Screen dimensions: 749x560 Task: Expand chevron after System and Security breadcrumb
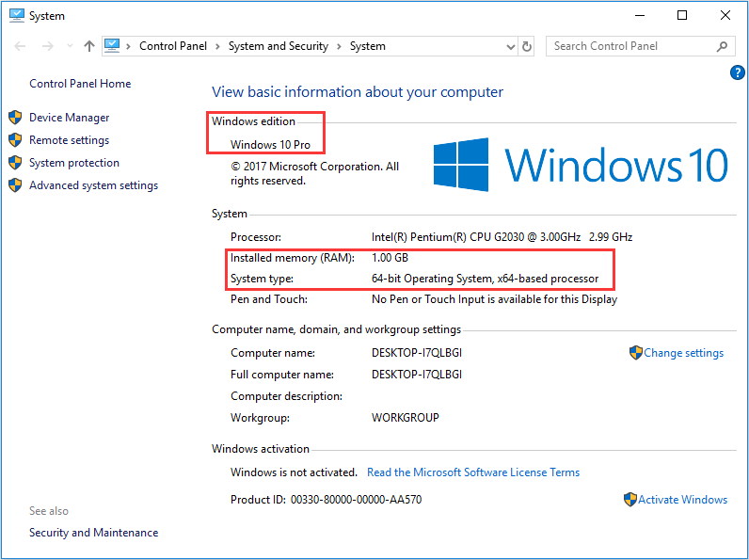pyautogui.click(x=339, y=46)
